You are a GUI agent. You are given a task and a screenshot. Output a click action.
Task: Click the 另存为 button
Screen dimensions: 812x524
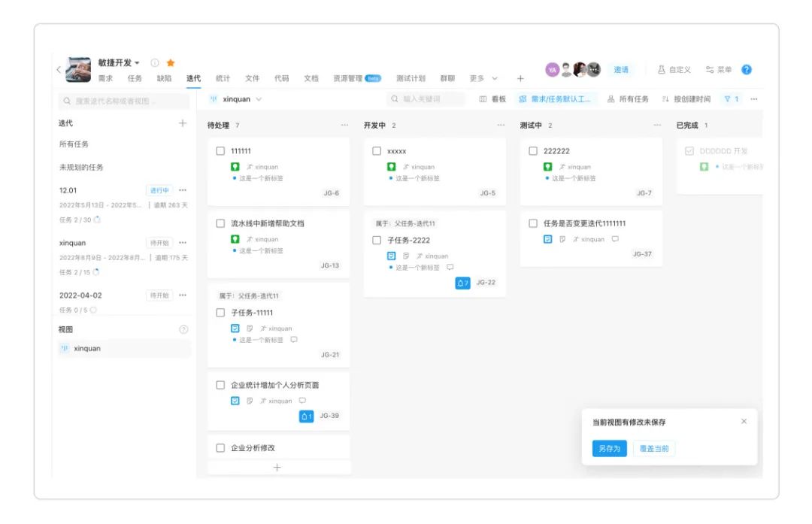(608, 449)
